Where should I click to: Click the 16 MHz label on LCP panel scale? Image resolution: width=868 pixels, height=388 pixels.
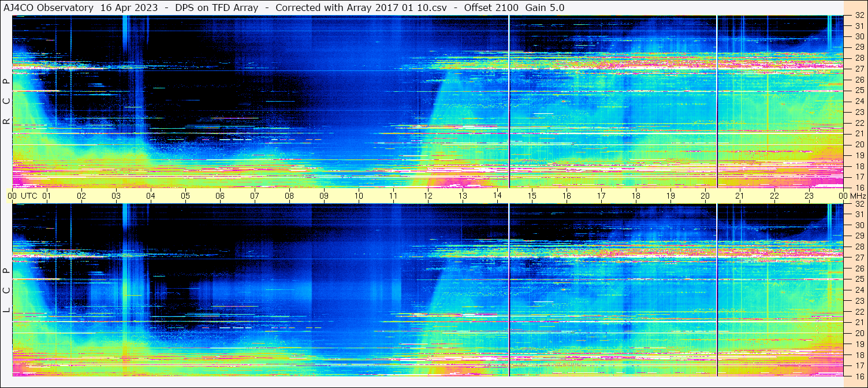tap(859, 376)
